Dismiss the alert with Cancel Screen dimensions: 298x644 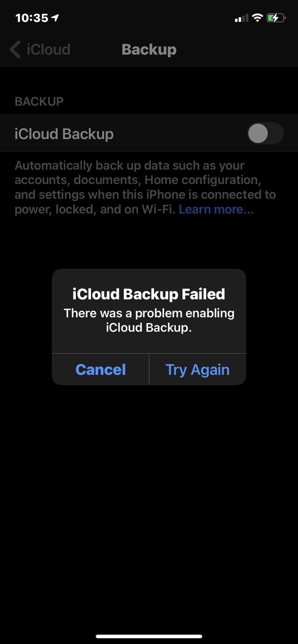click(x=100, y=369)
